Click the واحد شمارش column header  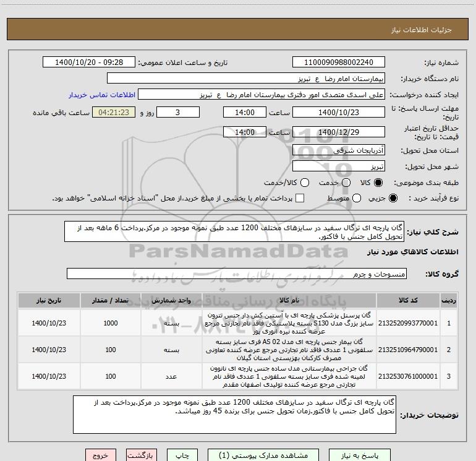(x=171, y=301)
